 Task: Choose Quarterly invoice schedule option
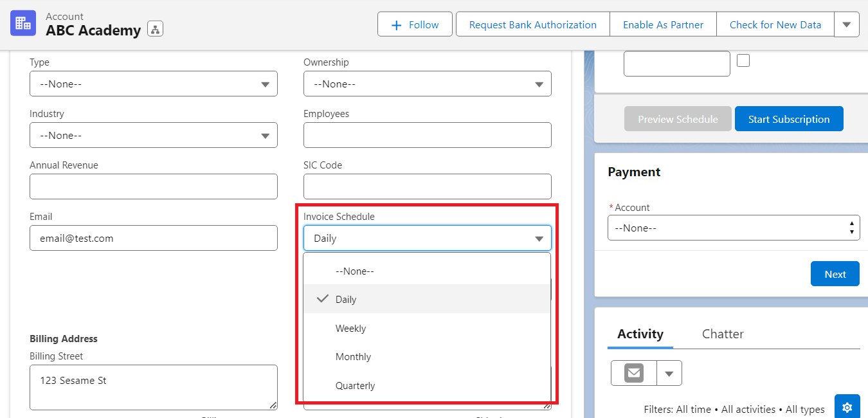pyautogui.click(x=355, y=386)
